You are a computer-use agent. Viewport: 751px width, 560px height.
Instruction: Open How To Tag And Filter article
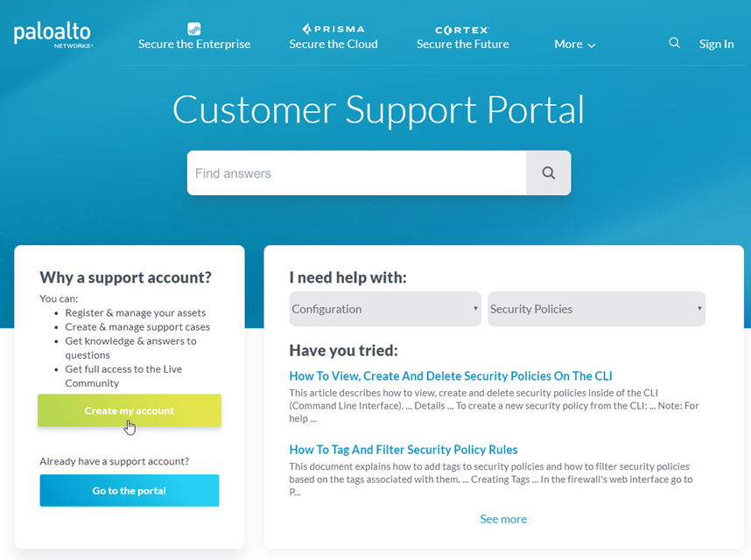coord(404,450)
